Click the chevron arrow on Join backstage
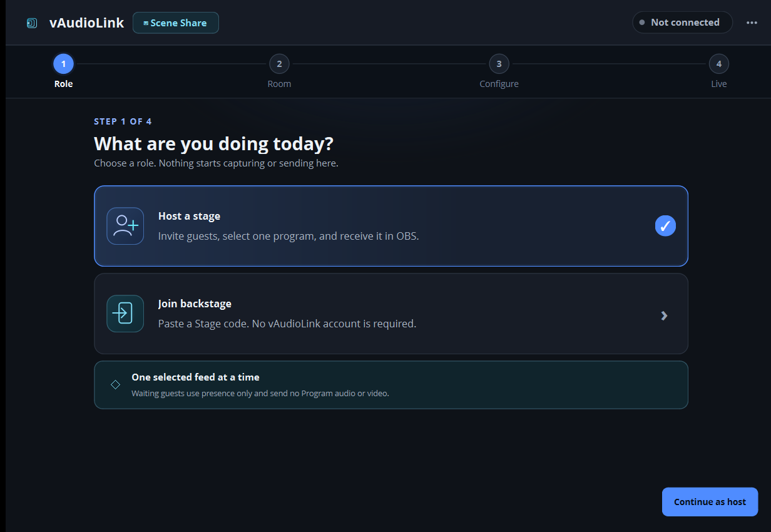The width and height of the screenshot is (771, 532). 665,316
